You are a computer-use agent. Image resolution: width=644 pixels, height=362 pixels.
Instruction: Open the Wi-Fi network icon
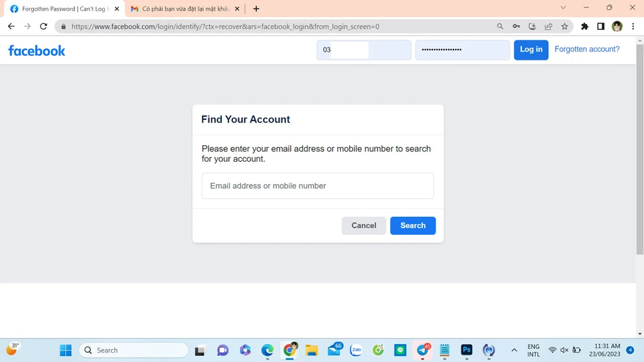tap(552, 350)
